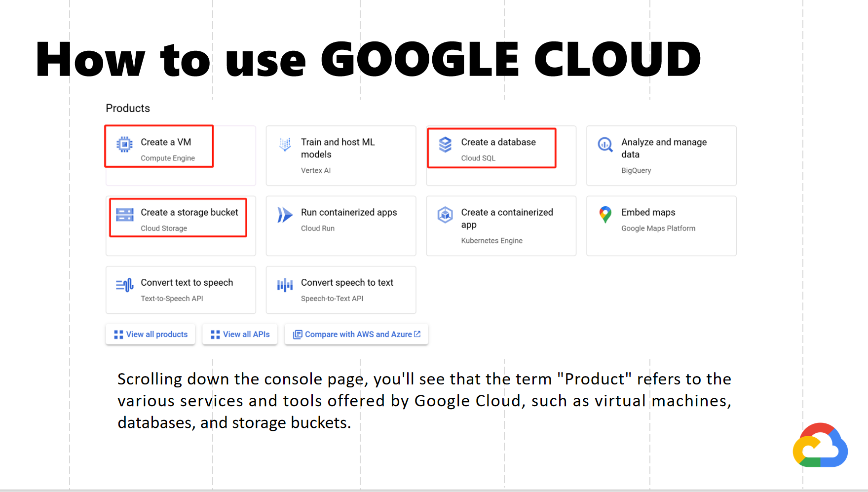Open View all APIs
Screen dimensions: 868x492
(x=240, y=334)
